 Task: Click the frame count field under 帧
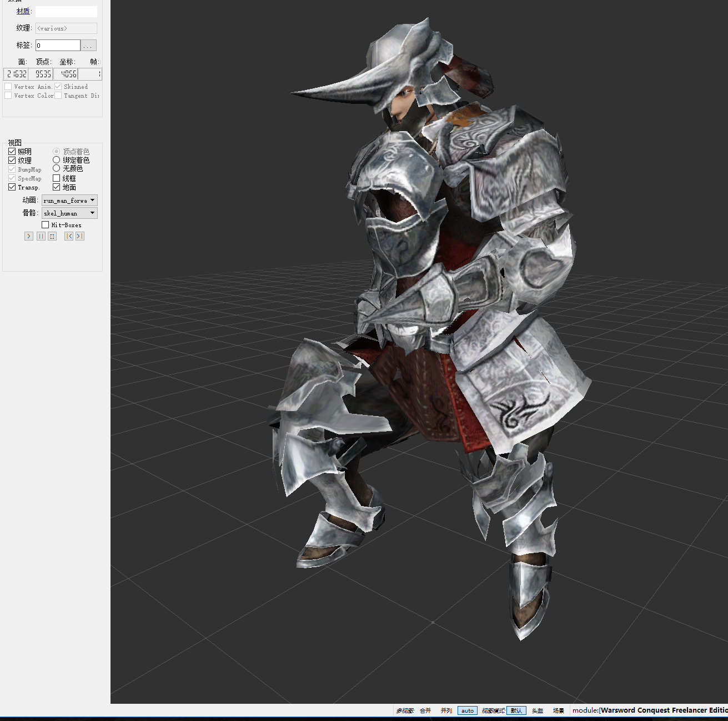90,74
